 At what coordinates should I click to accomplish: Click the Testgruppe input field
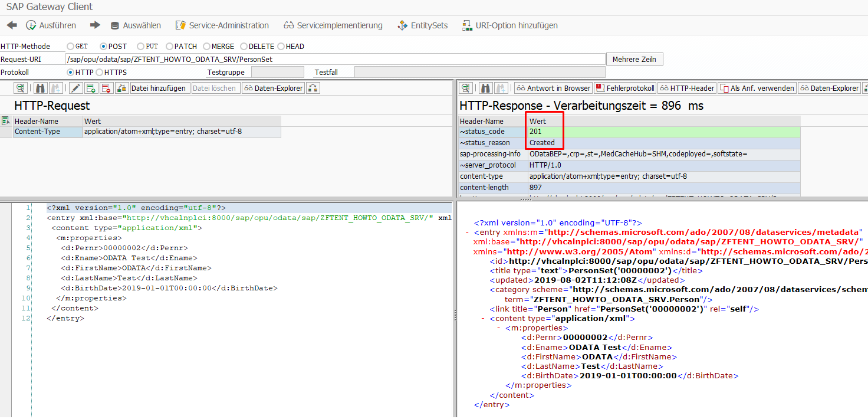click(277, 72)
